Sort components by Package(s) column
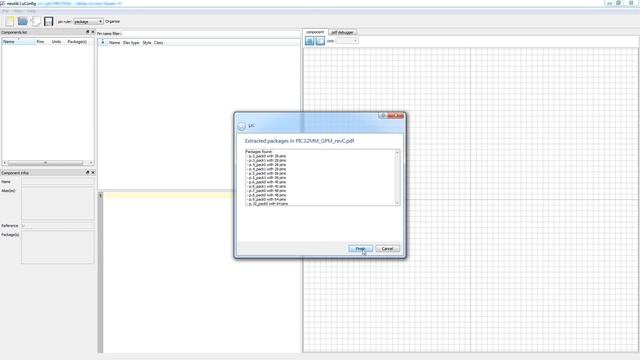The image size is (640, 360). click(x=77, y=42)
